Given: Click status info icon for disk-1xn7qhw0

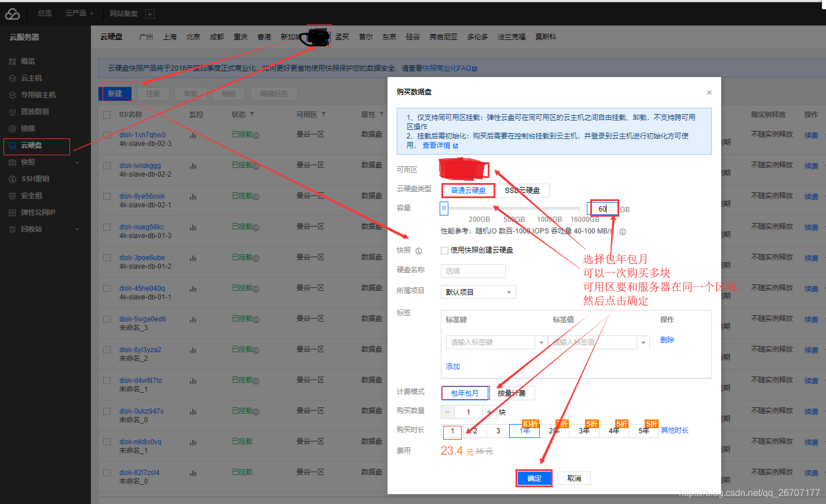Looking at the screenshot, I should (256, 135).
